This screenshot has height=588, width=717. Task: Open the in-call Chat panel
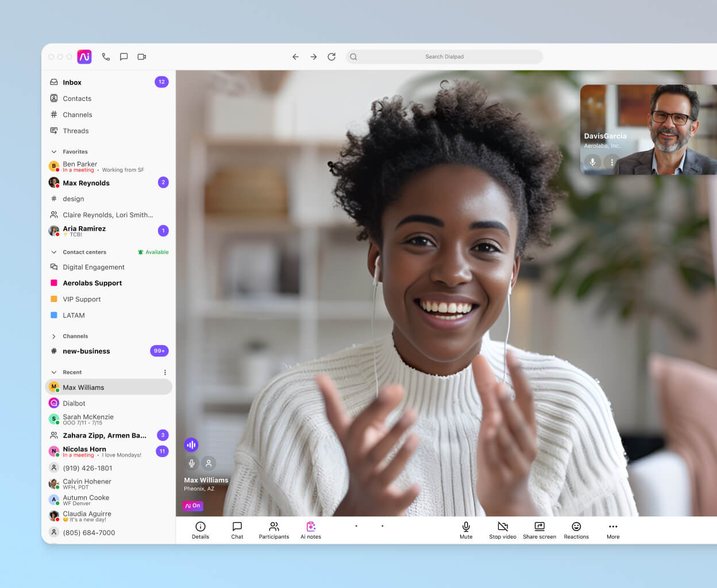(x=237, y=529)
